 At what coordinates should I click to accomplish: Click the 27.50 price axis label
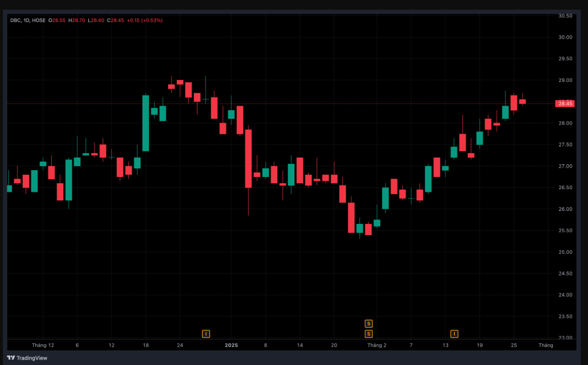[565, 145]
